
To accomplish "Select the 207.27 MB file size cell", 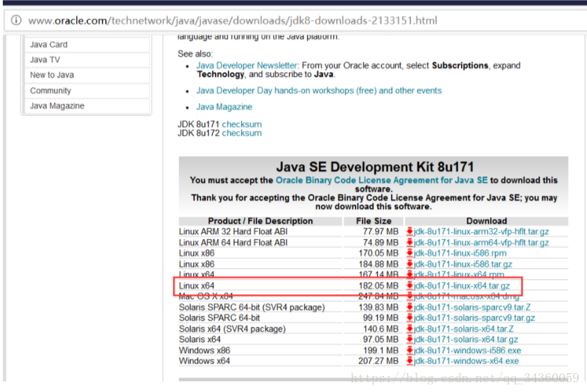I will coord(378,361).
